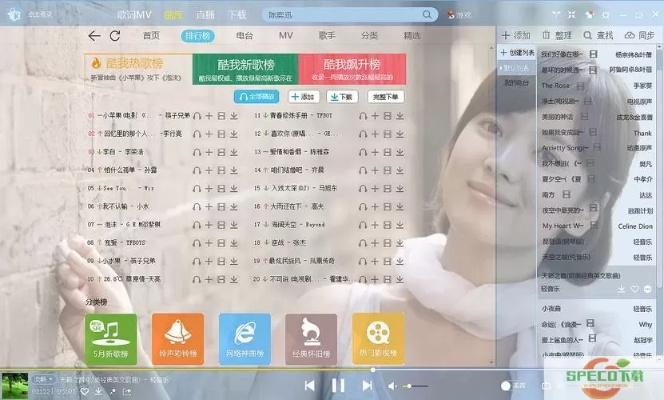This screenshot has width=664, height=400.
Task: Click 添加 at the top of the playlist panel
Action: coord(516,35)
